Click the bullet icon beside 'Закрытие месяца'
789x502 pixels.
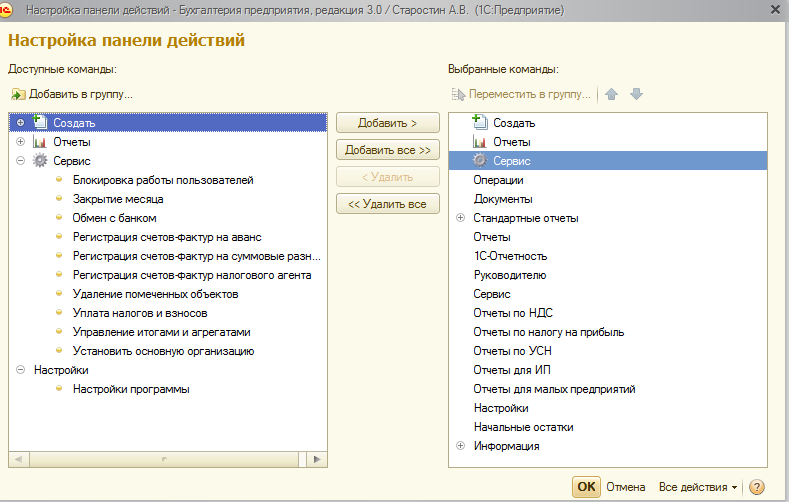pyautogui.click(x=59, y=199)
